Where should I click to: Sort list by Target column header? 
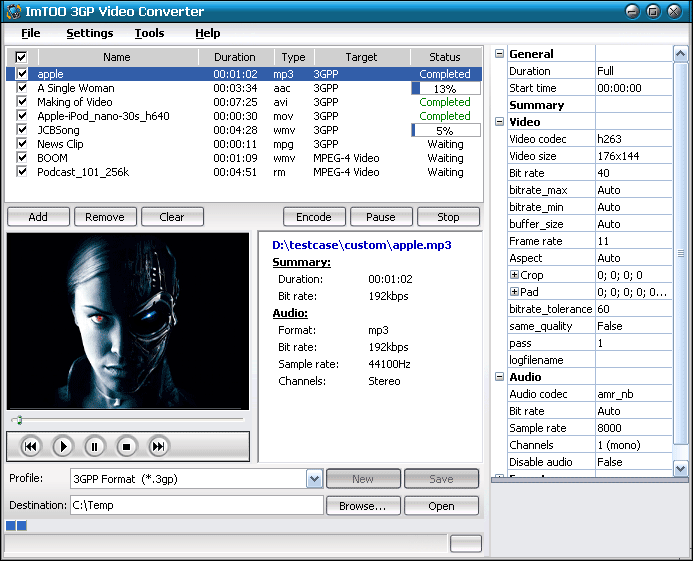362,57
